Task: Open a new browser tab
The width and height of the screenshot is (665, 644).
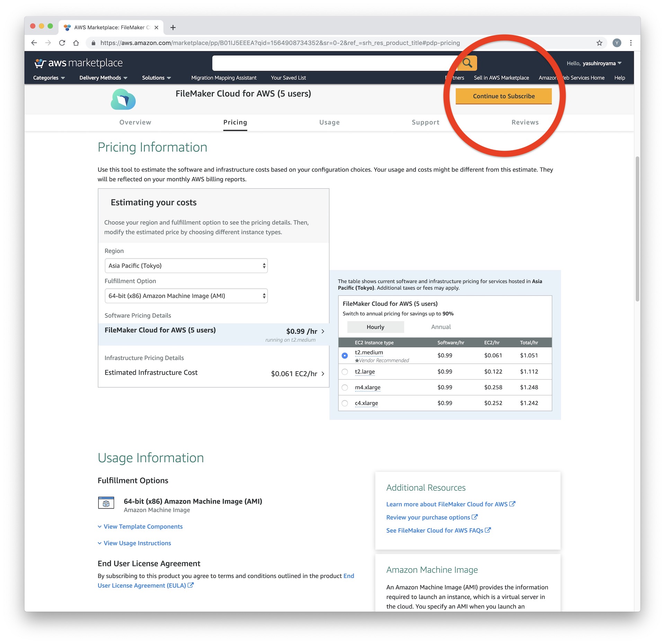Action: click(x=173, y=27)
